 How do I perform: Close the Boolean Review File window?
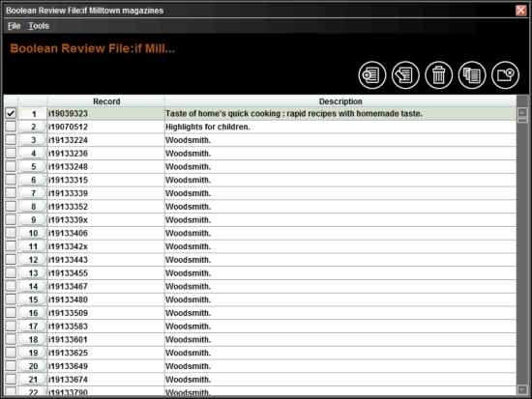point(520,11)
